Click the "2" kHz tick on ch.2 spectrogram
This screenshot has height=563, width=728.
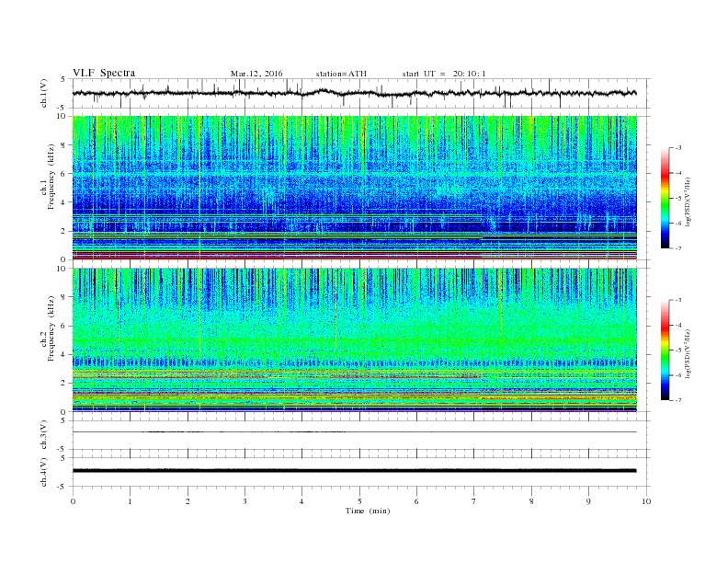(x=64, y=384)
